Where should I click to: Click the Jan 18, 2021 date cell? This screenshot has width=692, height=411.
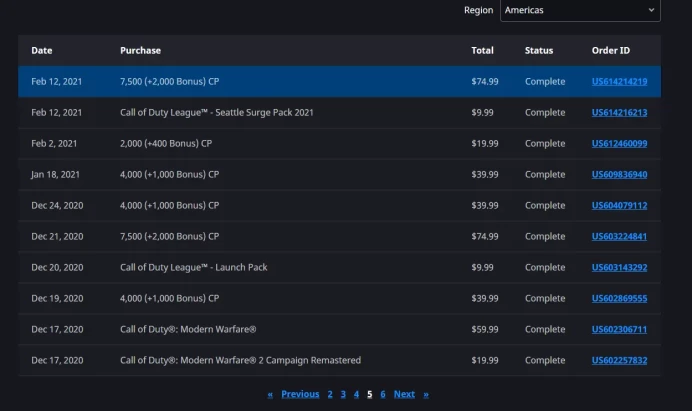tap(55, 174)
